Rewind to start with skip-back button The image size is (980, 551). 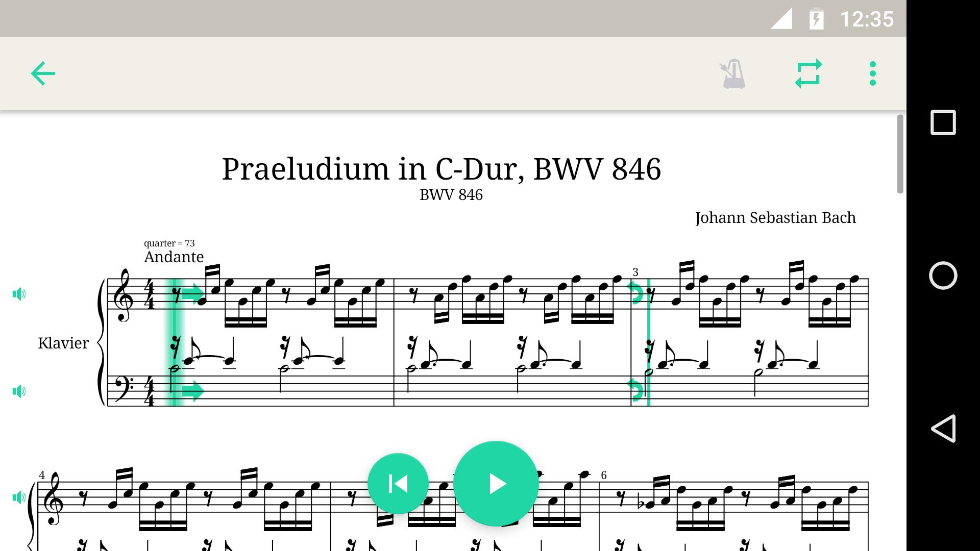(x=398, y=483)
